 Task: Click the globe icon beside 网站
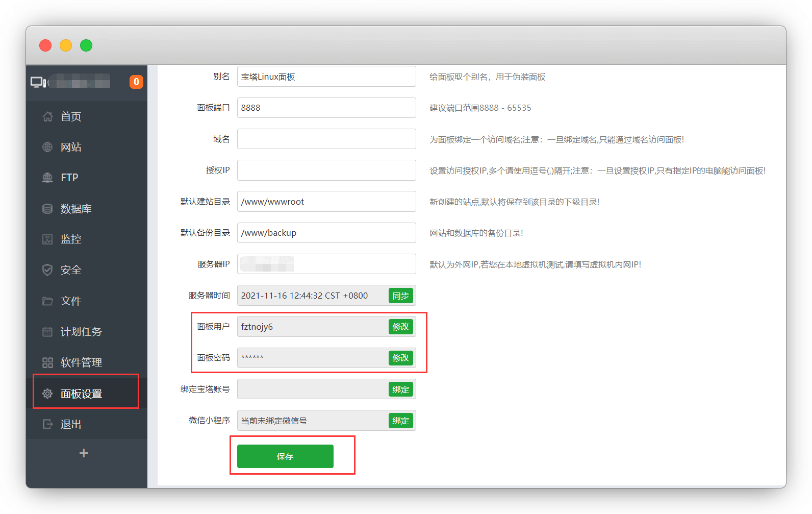click(x=47, y=147)
